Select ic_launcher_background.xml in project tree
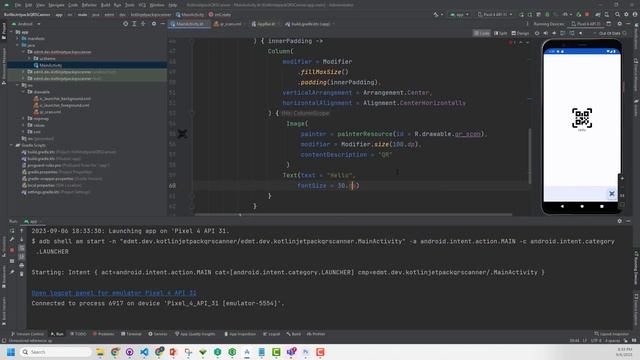Image resolution: width=640 pixels, height=360 pixels. (62, 99)
